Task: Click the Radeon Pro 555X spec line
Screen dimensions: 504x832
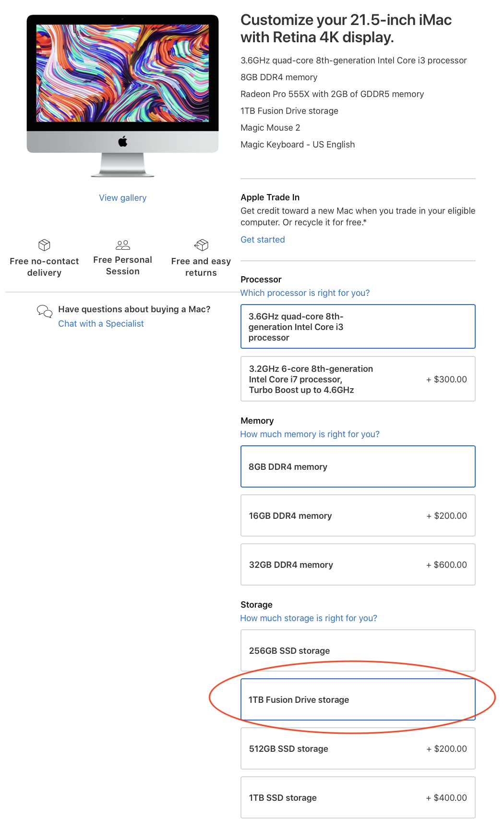Action: pyautogui.click(x=332, y=94)
